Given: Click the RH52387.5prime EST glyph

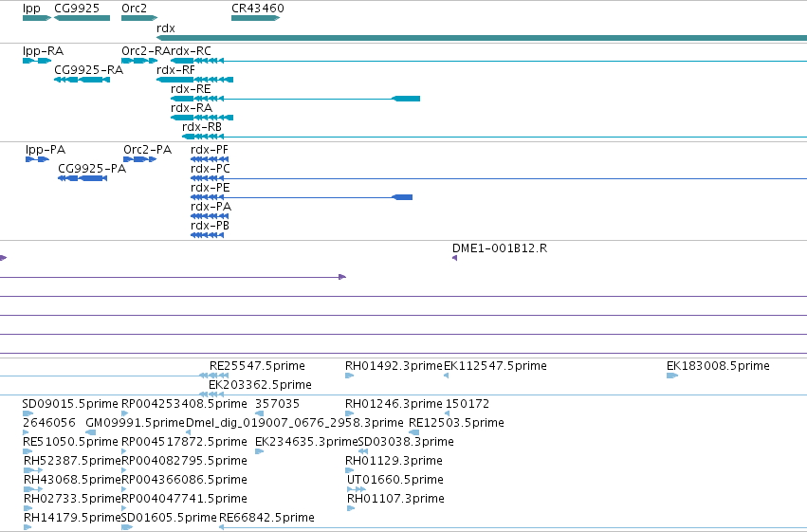Looking at the screenshot, I should pyautogui.click(x=33, y=470).
